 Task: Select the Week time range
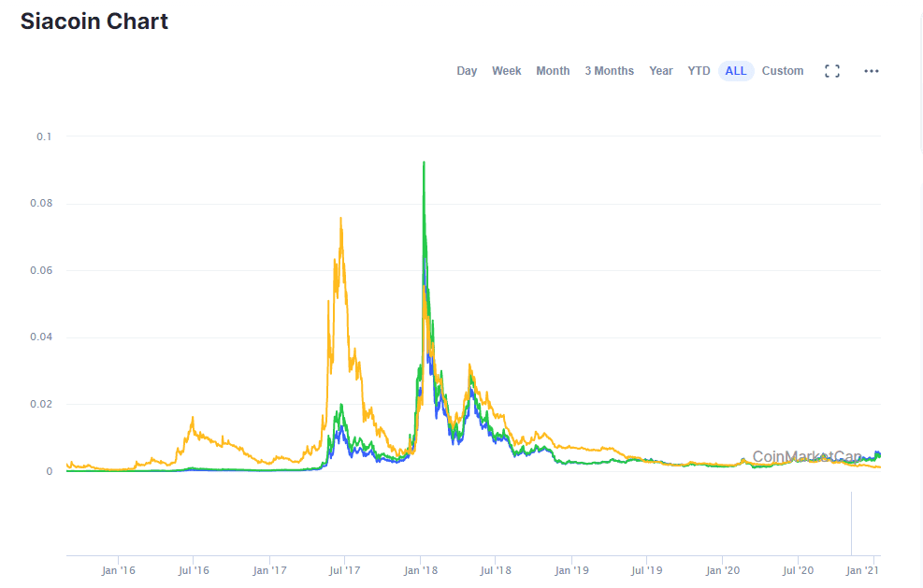pos(506,71)
